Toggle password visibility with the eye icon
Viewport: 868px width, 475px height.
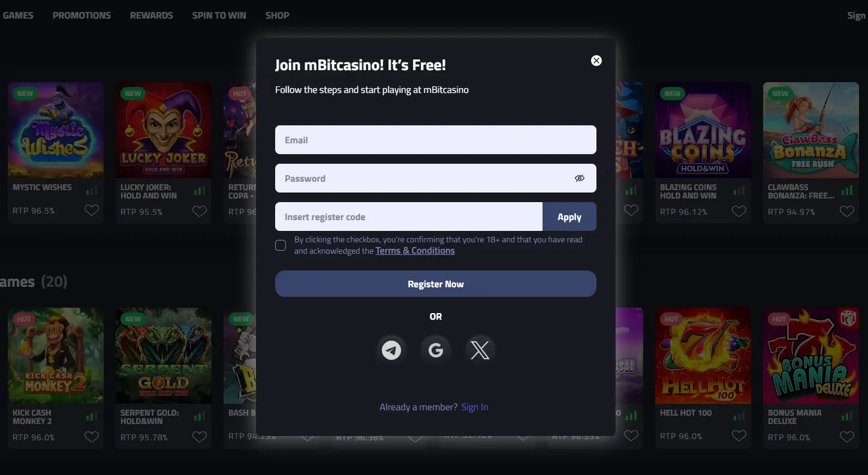click(580, 178)
